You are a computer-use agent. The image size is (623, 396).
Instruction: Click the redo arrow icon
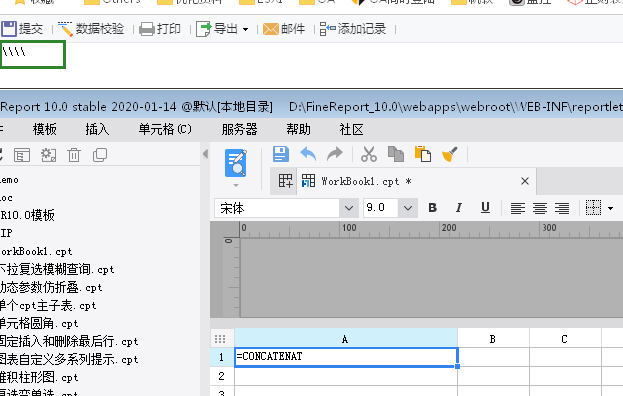(335, 154)
